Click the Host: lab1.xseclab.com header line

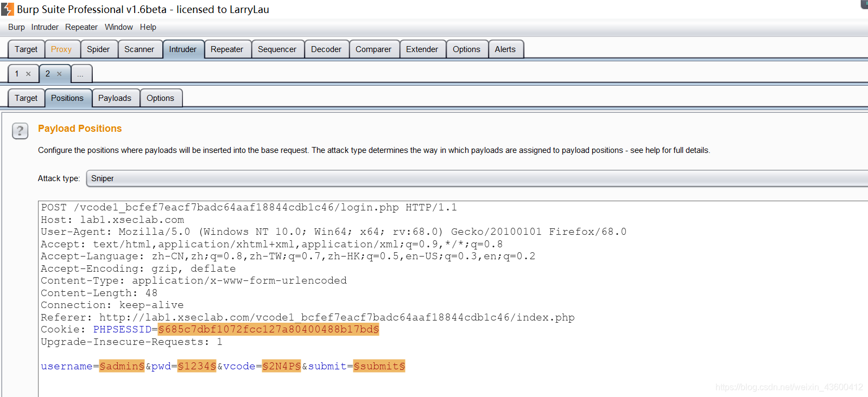112,220
